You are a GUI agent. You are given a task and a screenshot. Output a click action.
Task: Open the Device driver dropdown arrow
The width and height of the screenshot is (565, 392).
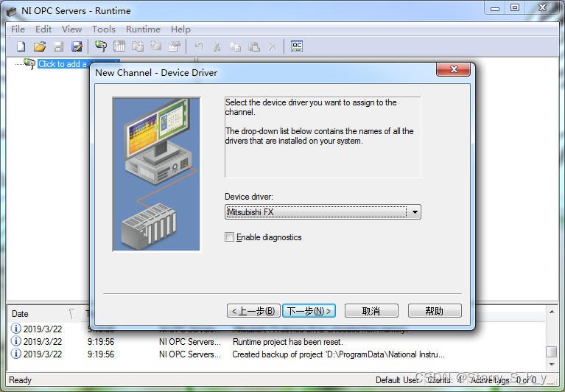(x=415, y=212)
